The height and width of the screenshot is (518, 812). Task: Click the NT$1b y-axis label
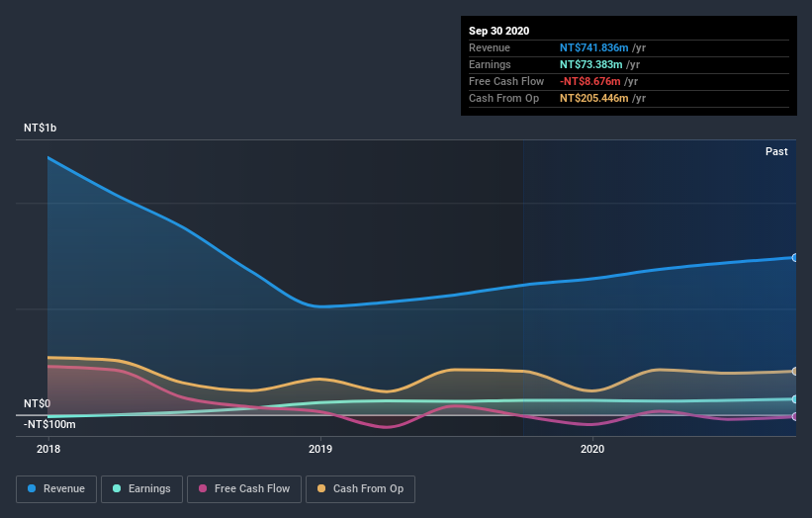(40, 128)
